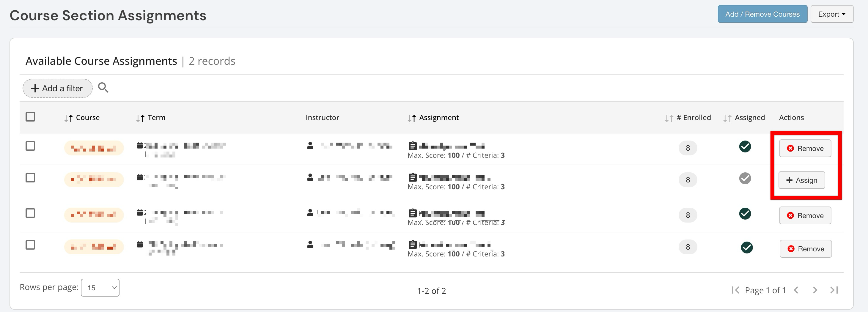This screenshot has height=312, width=868.
Task: Open the Export dropdown
Action: [832, 14]
